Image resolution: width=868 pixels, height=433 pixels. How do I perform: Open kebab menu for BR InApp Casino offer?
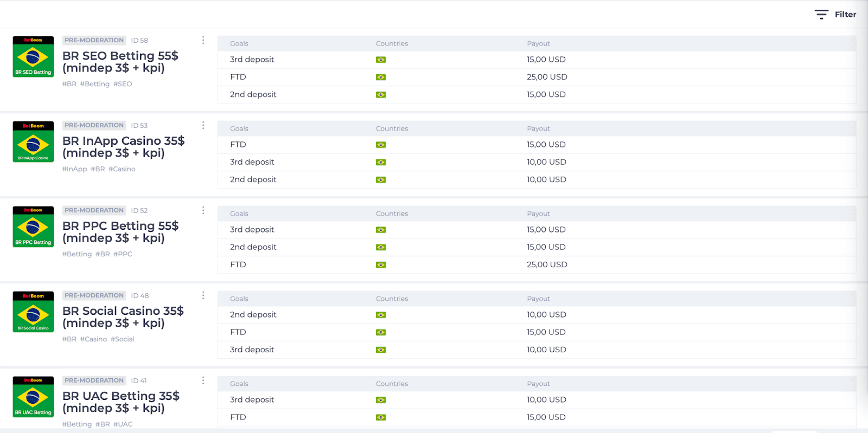pyautogui.click(x=203, y=125)
